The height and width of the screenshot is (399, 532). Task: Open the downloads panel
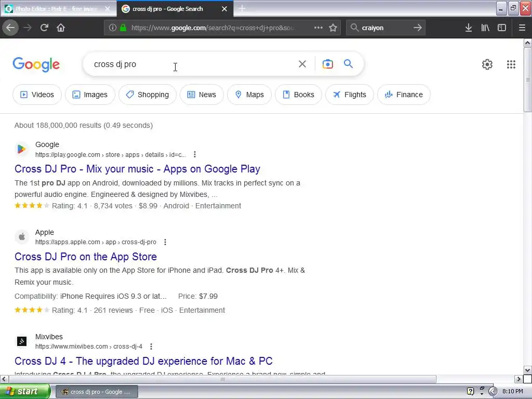[x=469, y=28]
